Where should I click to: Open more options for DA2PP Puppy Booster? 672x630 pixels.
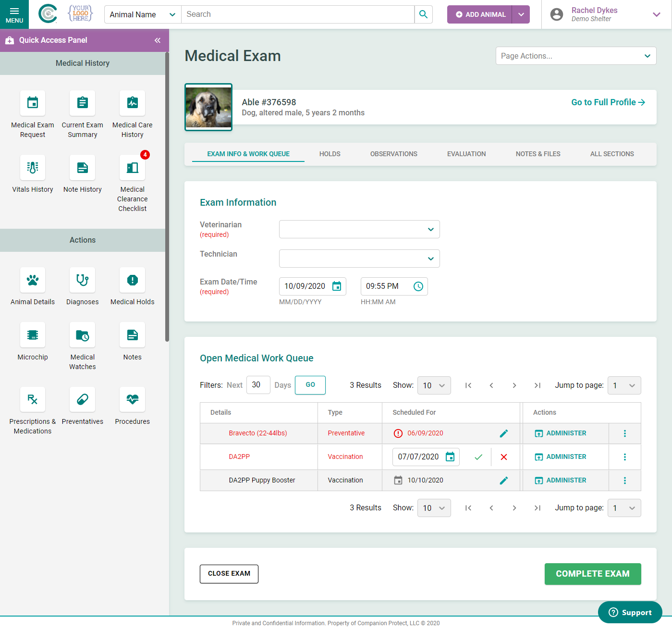pos(624,481)
